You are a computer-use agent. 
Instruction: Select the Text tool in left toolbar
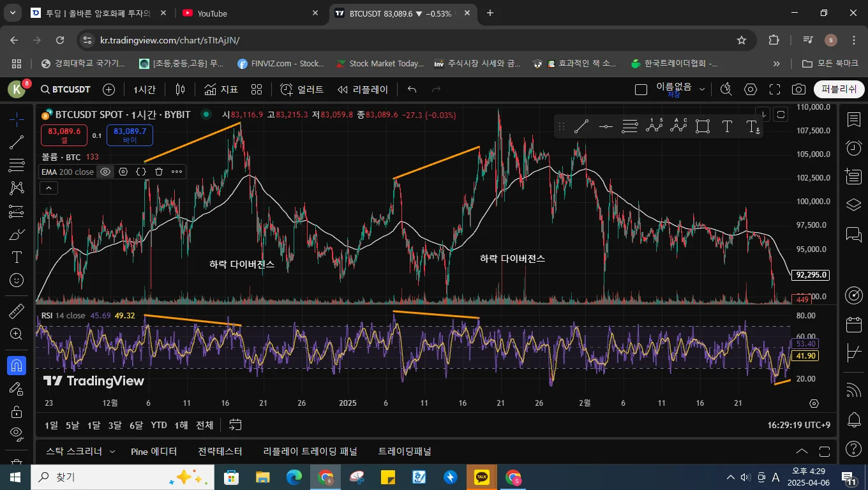pyautogui.click(x=17, y=257)
